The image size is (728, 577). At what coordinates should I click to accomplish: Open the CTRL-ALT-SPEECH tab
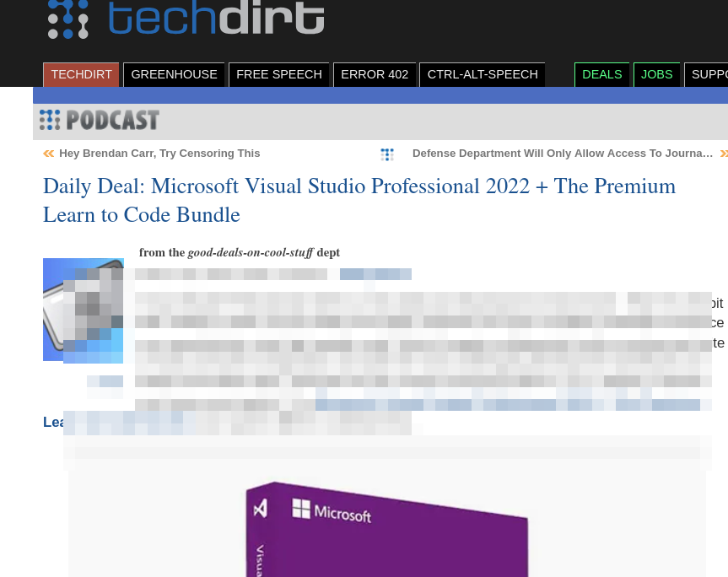483,74
